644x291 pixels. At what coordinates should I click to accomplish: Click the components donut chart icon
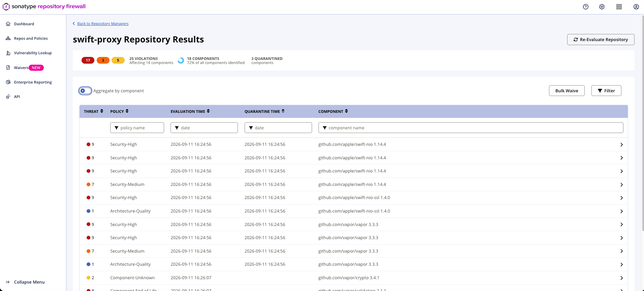tap(181, 61)
